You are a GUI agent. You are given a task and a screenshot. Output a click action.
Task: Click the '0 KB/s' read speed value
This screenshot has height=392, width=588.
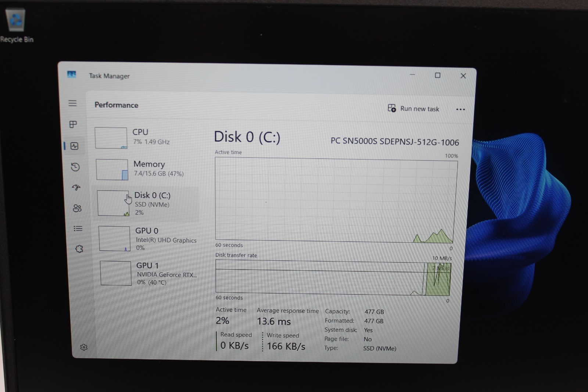tap(234, 346)
